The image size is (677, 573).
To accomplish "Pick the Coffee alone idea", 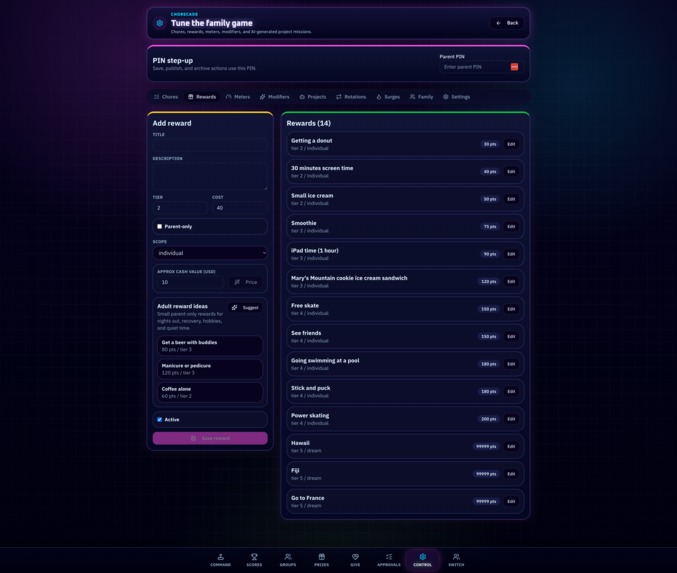I will [210, 393].
